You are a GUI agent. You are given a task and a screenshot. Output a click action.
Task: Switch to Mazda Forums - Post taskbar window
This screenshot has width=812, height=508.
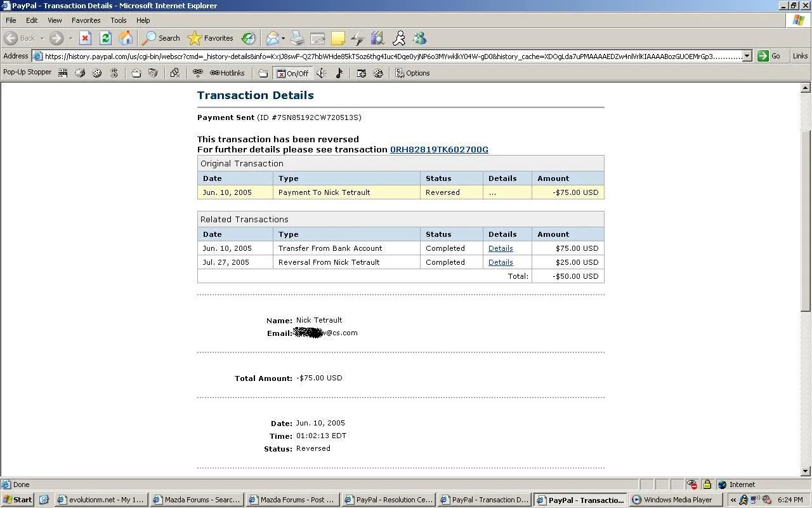pos(292,500)
